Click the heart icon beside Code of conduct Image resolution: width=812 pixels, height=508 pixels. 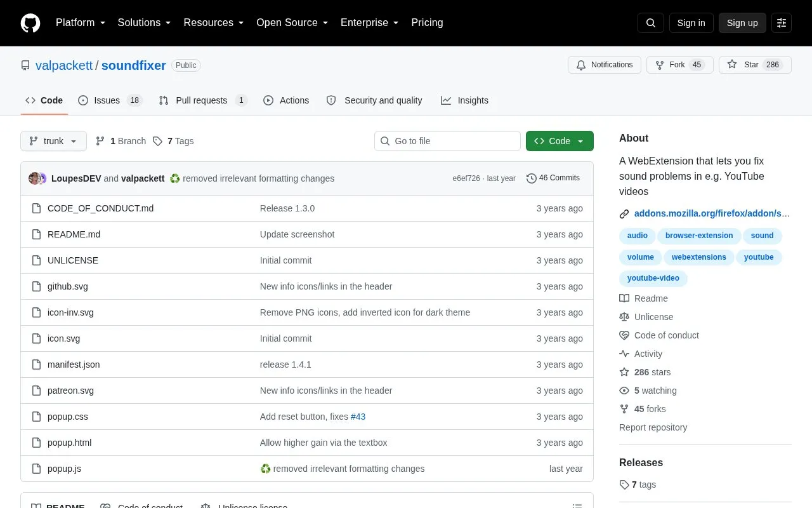[x=624, y=335]
